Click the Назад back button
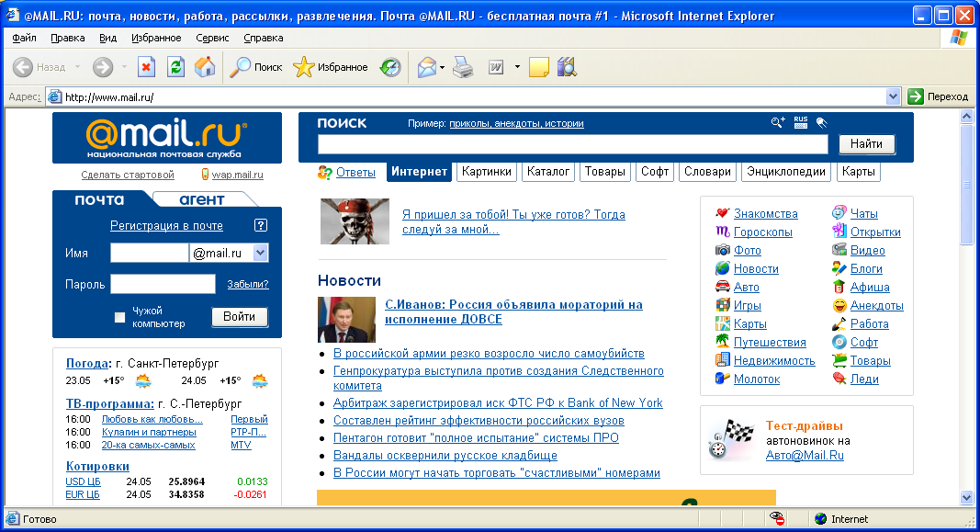 click(39, 67)
